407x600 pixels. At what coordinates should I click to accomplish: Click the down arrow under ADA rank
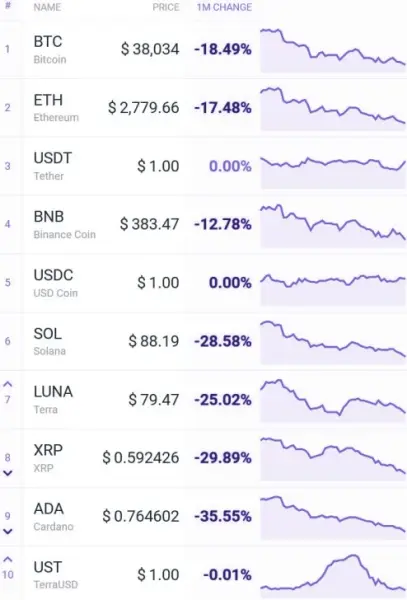pyautogui.click(x=8, y=532)
